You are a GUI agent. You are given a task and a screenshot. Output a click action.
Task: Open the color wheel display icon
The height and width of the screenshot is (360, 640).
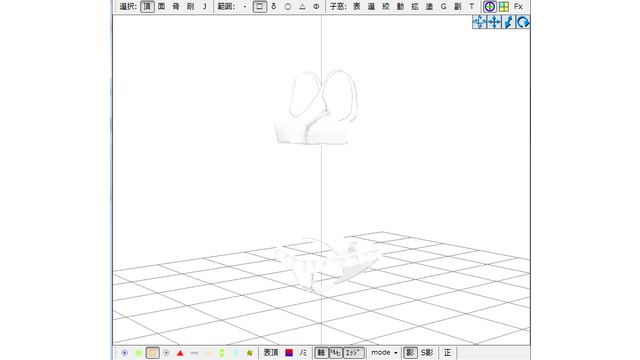489,7
